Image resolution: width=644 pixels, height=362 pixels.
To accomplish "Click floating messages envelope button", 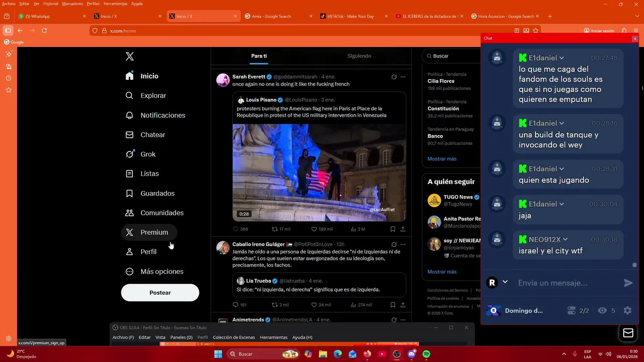I will [628, 333].
